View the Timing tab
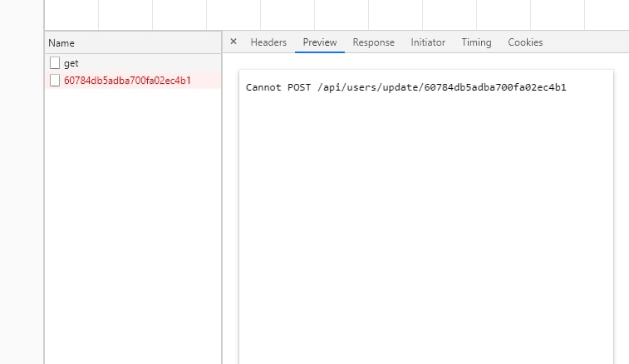Image resolution: width=629 pixels, height=364 pixels. (x=476, y=42)
